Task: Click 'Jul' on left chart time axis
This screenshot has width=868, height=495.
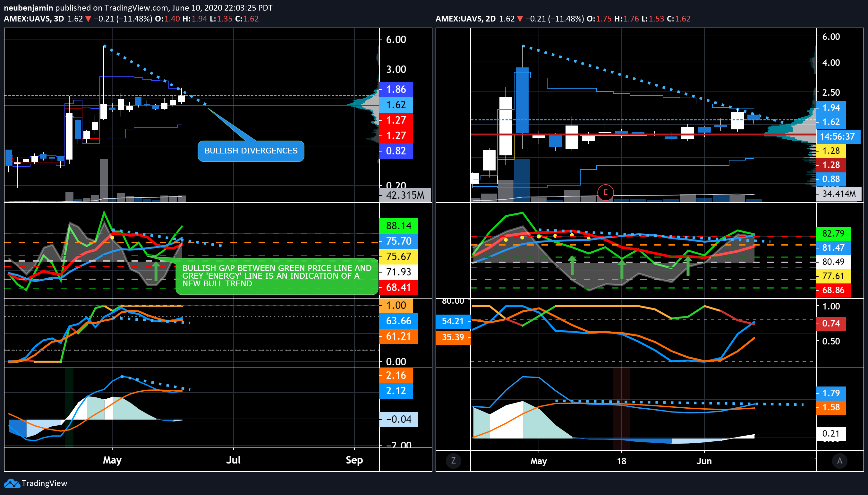Action: (234, 460)
